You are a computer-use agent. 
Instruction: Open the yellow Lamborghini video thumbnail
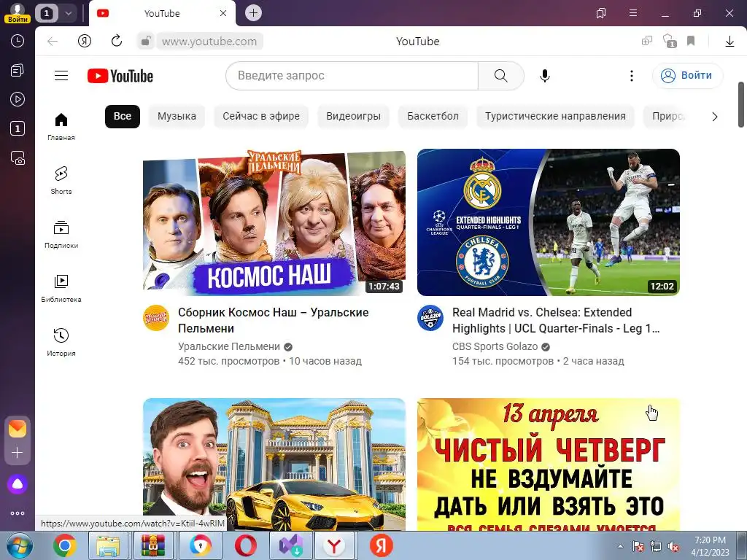point(274,464)
